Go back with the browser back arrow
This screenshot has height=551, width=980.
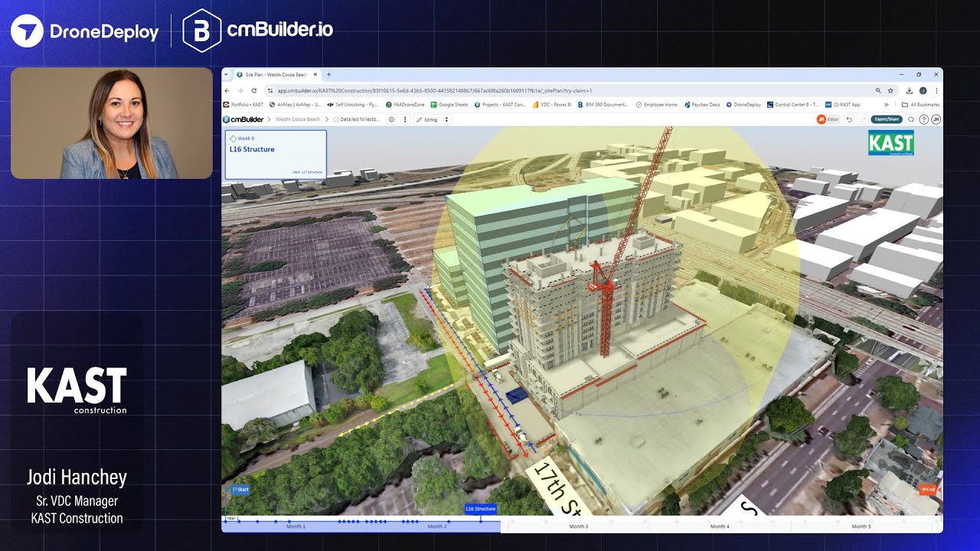pos(227,90)
